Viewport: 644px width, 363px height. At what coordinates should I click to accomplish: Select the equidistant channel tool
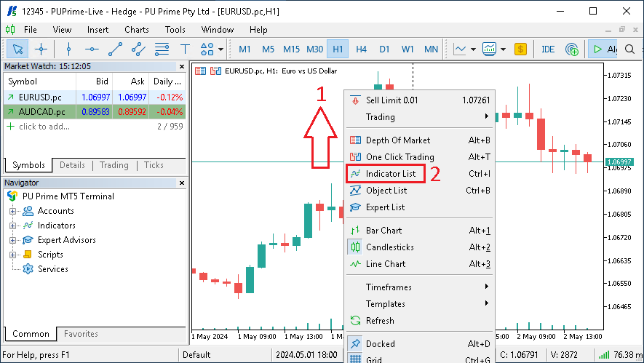point(138,49)
